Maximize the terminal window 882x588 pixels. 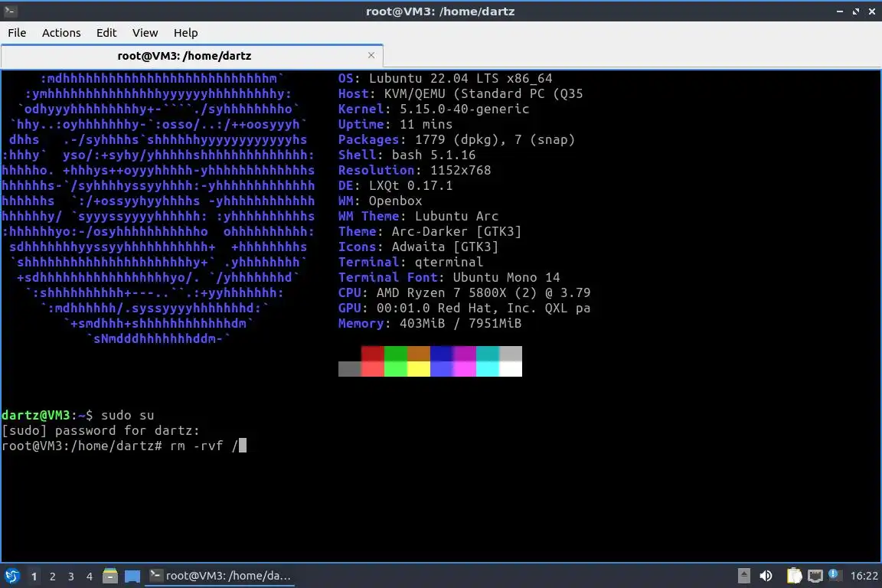[855, 11]
